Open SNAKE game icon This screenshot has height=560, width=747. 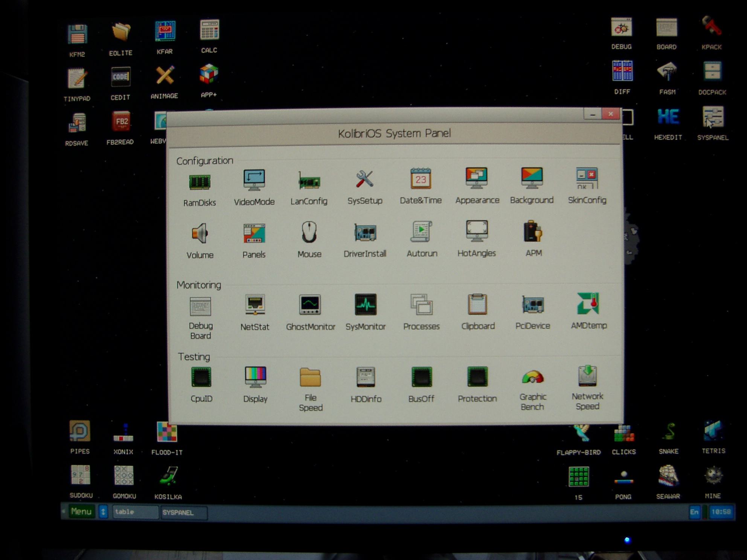[669, 432]
